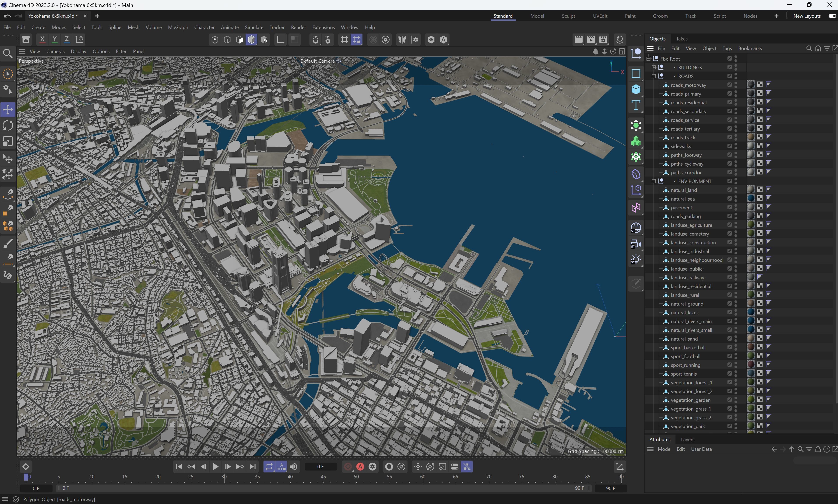Open the Takes tab
The width and height of the screenshot is (838, 504).
[x=681, y=39]
